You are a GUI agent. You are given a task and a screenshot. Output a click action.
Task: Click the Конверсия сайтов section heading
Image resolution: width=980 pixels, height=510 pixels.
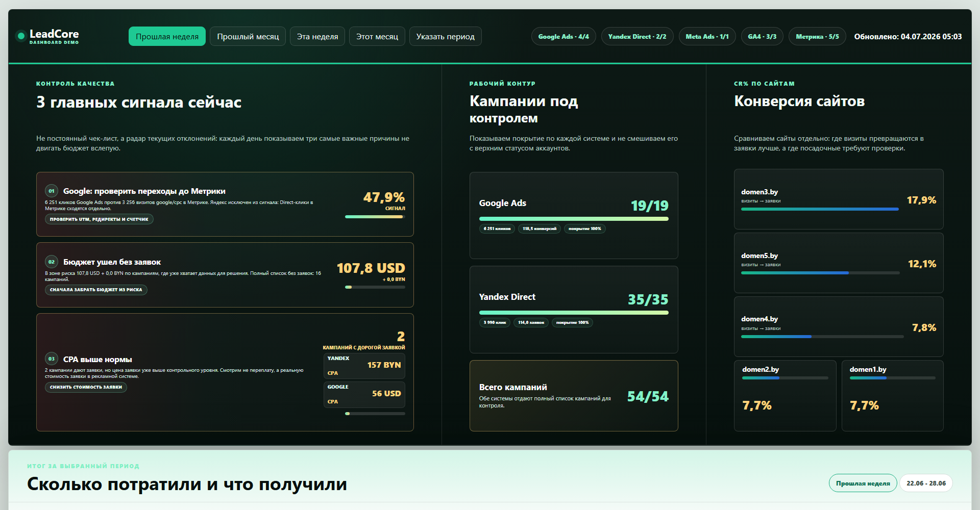pyautogui.click(x=799, y=101)
